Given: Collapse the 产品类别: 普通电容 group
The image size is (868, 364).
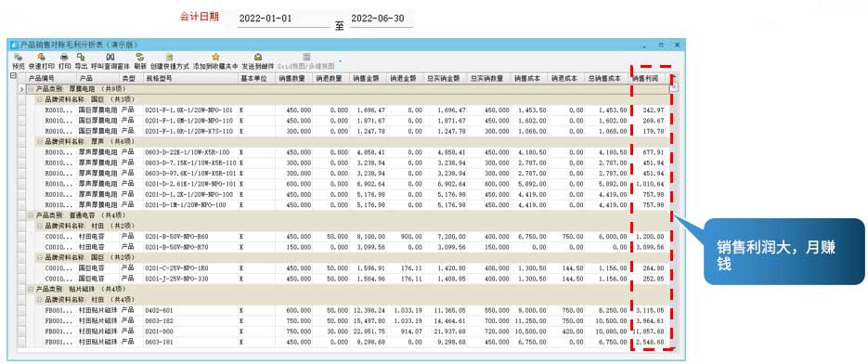Looking at the screenshot, I should coord(31,215).
